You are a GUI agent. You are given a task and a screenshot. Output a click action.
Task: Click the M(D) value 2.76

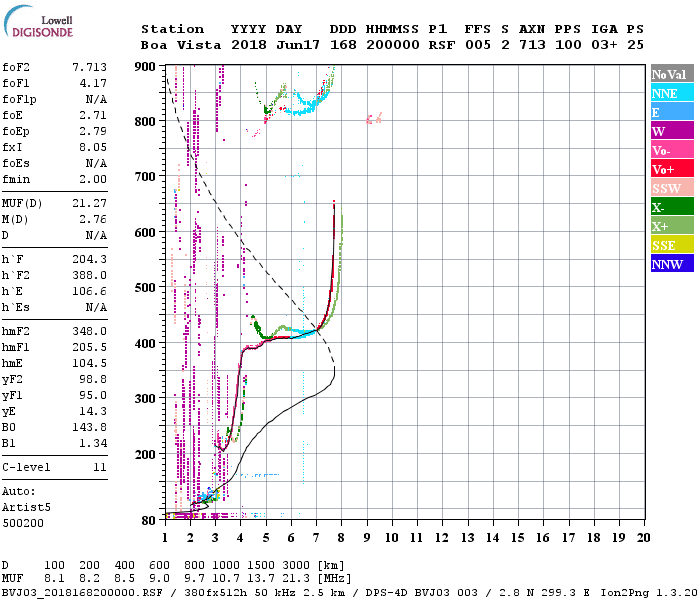[93, 219]
